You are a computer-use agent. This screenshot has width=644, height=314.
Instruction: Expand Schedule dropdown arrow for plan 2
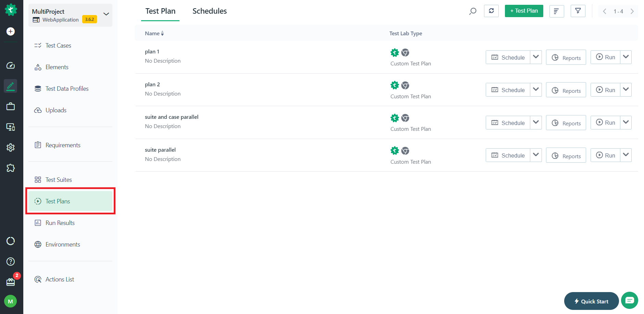[536, 90]
